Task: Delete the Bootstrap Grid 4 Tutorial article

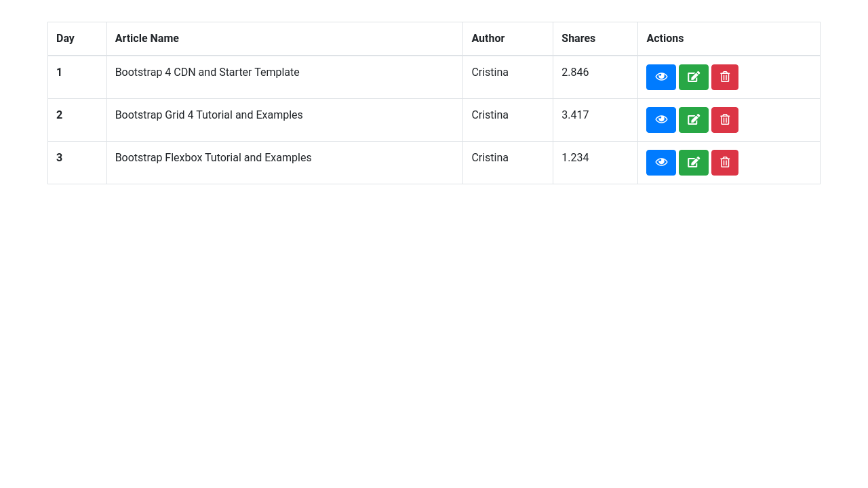Action: click(725, 120)
